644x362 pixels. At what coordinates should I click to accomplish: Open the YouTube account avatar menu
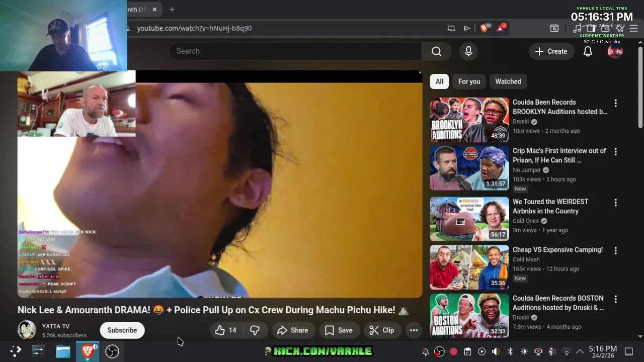(x=615, y=51)
